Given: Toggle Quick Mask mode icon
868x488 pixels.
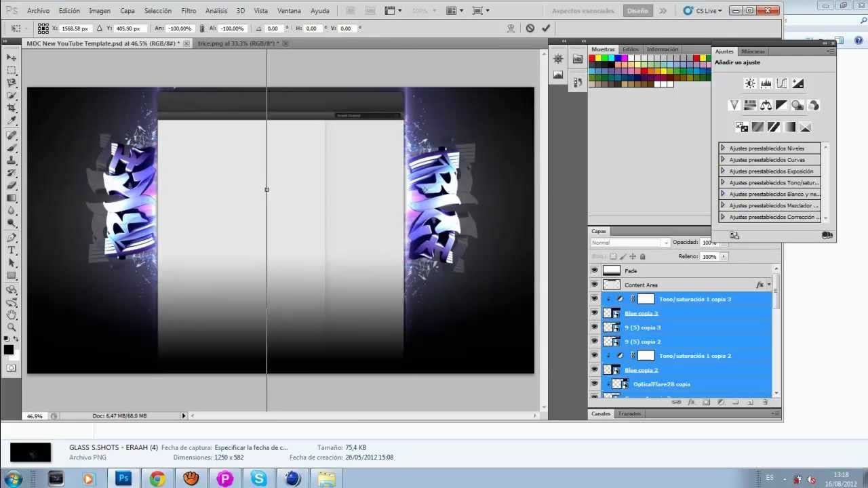Looking at the screenshot, I should [x=12, y=368].
